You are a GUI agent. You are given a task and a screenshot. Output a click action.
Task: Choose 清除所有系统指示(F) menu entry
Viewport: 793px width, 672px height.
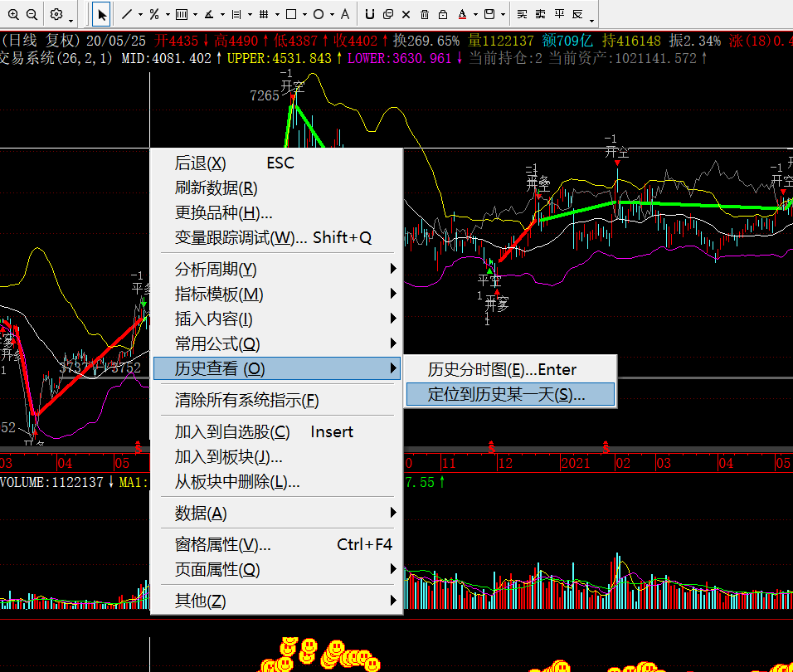click(277, 400)
